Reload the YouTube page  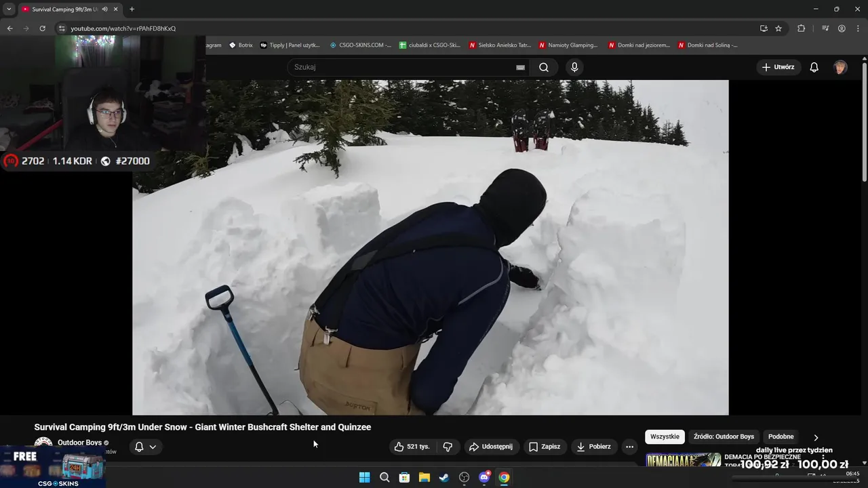coord(42,28)
